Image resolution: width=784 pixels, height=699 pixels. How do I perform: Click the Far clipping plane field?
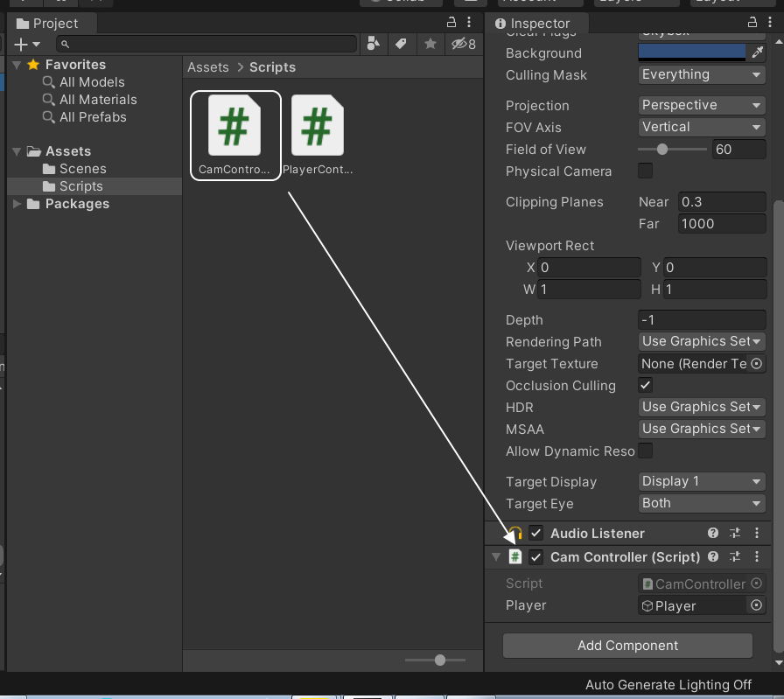[x=722, y=223]
